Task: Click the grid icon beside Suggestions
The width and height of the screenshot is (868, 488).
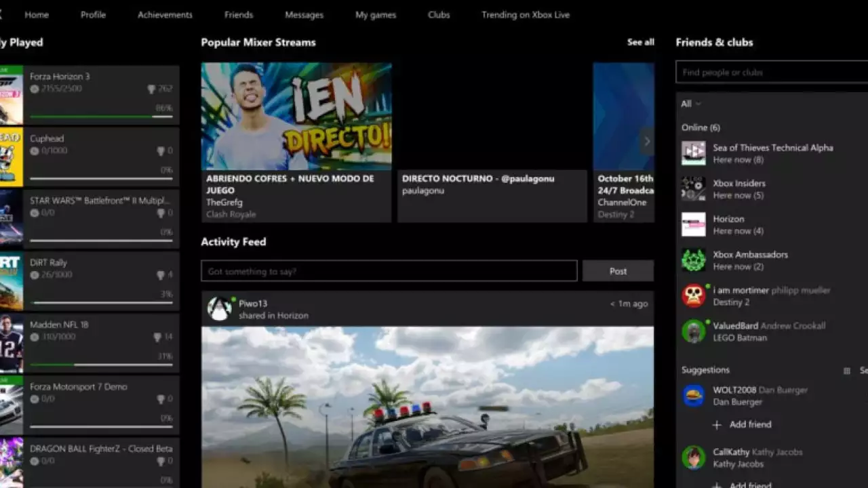Action: coord(847,371)
